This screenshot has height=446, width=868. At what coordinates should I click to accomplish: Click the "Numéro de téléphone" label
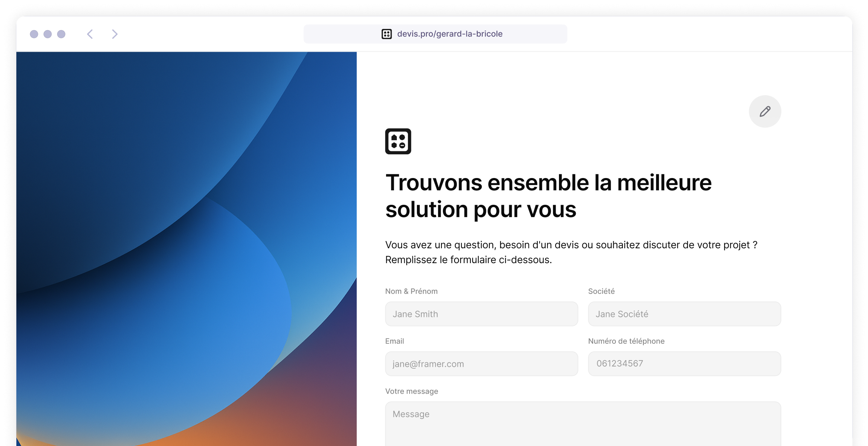coord(626,341)
